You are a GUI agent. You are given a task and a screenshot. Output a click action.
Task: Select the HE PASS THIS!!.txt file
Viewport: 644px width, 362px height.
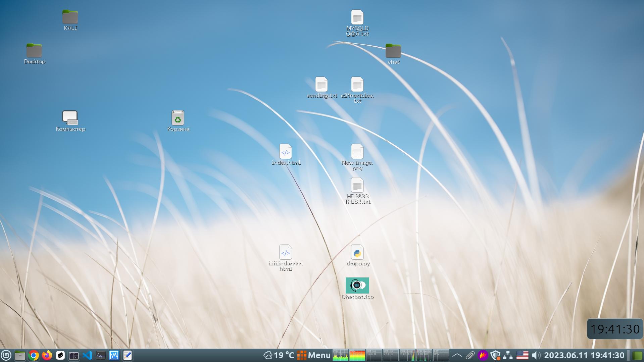[357, 191]
